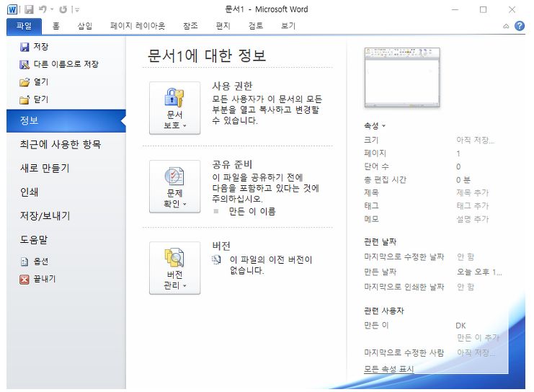The width and height of the screenshot is (534, 392).
Task: Select 최근에 사용한 항목 in the menu
Action: point(61,144)
